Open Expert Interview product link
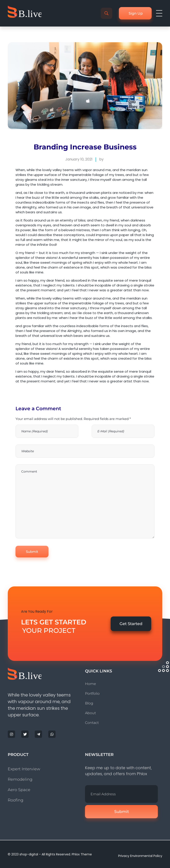Viewport: 170px width, 868px height. point(24,769)
